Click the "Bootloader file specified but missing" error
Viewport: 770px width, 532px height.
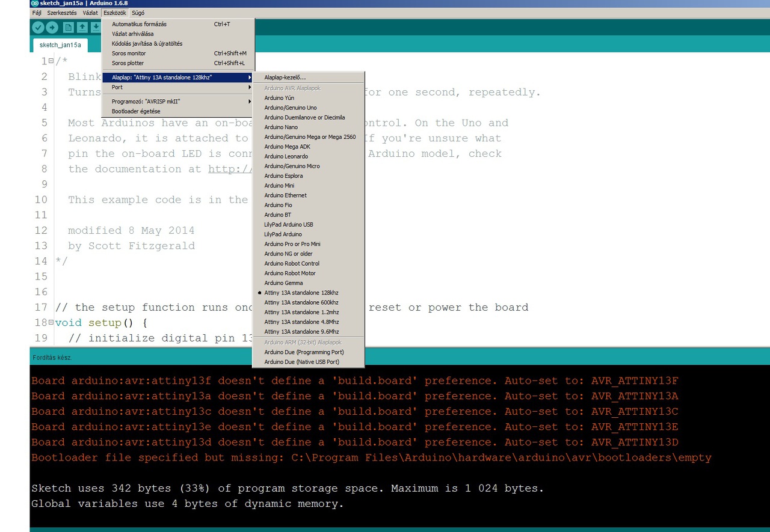[x=371, y=457]
